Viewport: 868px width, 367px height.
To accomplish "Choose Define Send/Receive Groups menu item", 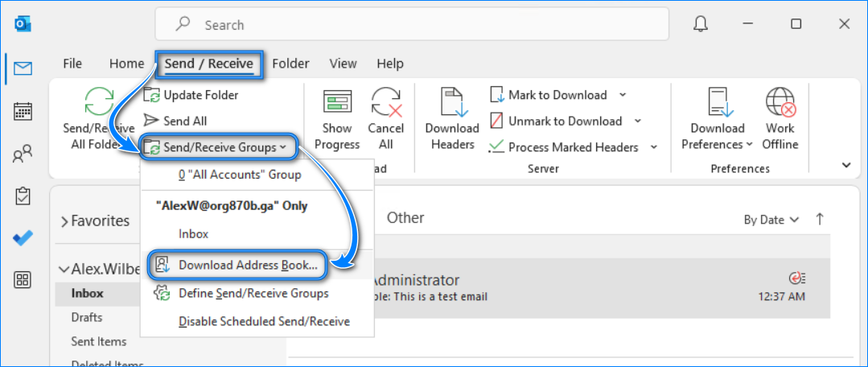I will point(257,294).
